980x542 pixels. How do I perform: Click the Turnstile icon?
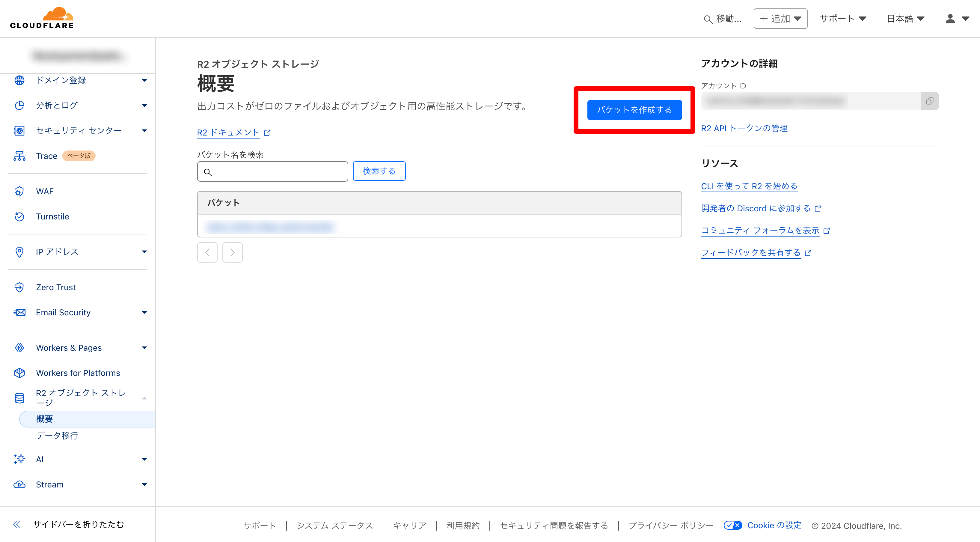[x=19, y=216]
